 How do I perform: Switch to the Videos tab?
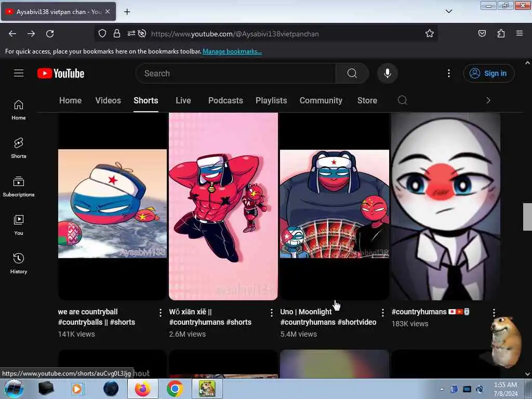pos(108,100)
